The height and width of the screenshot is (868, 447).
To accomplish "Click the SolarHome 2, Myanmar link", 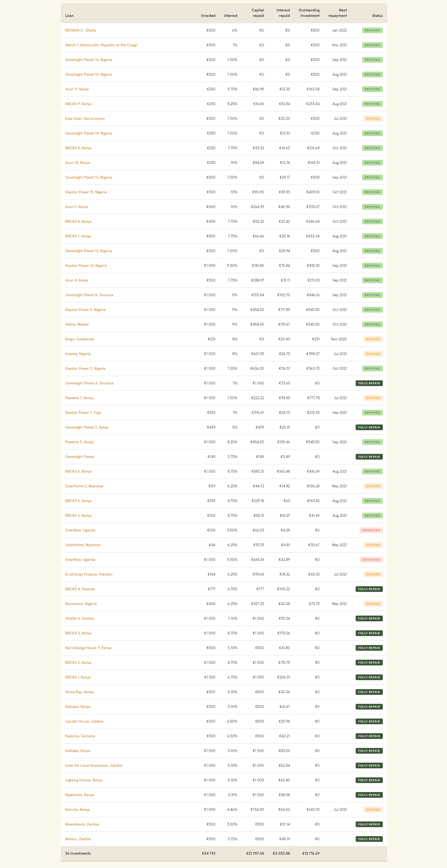I will [84, 486].
